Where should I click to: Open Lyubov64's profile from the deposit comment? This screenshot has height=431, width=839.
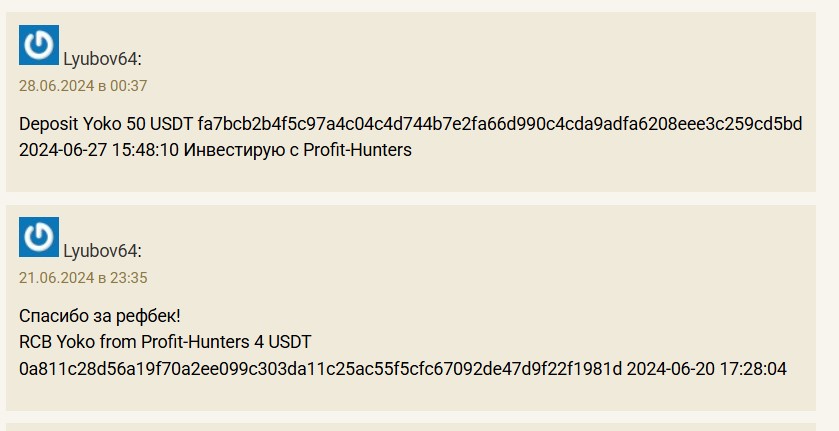[102, 59]
